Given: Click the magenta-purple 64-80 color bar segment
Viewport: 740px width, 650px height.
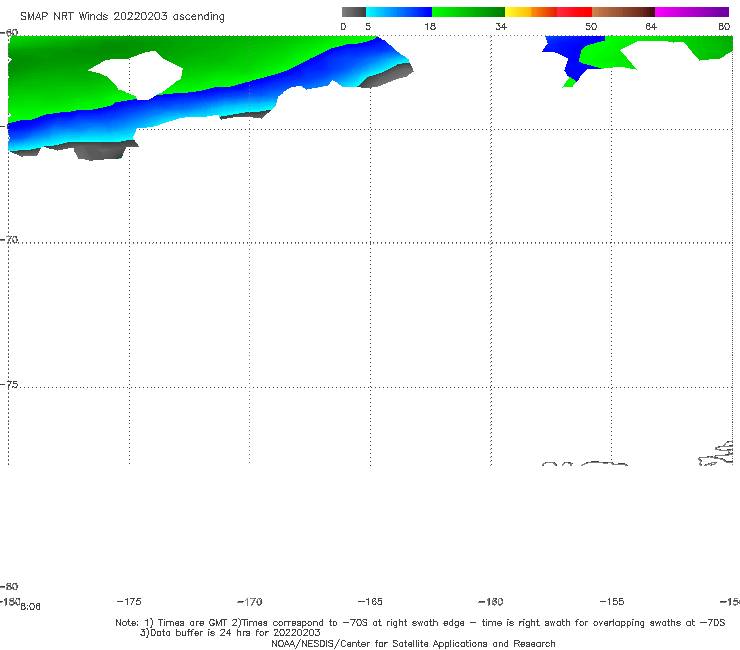Looking at the screenshot, I should 692,12.
